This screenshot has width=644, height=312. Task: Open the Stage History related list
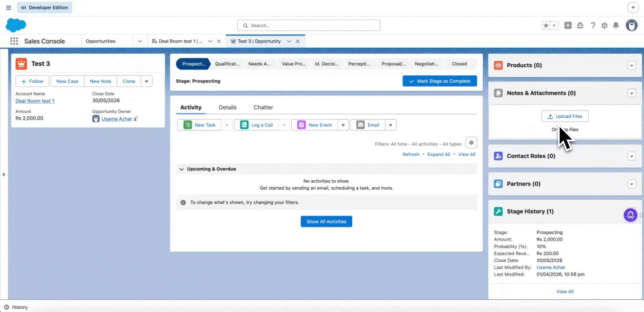[x=530, y=211]
